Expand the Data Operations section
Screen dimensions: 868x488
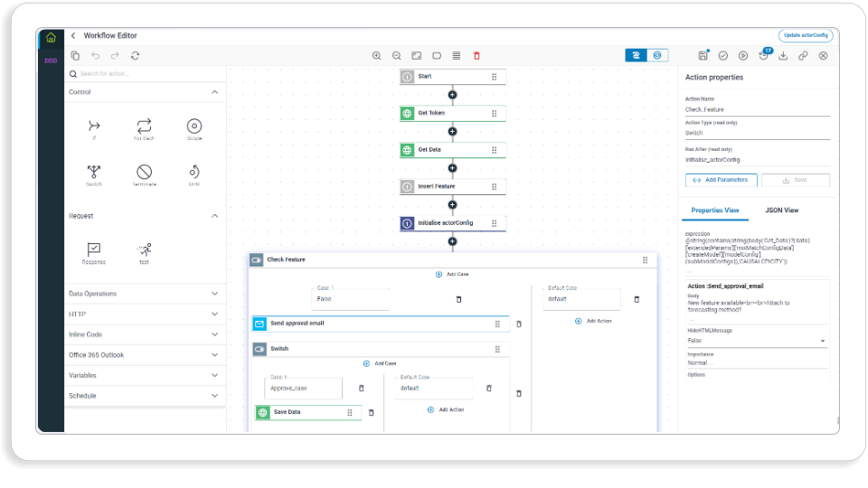coord(144,294)
